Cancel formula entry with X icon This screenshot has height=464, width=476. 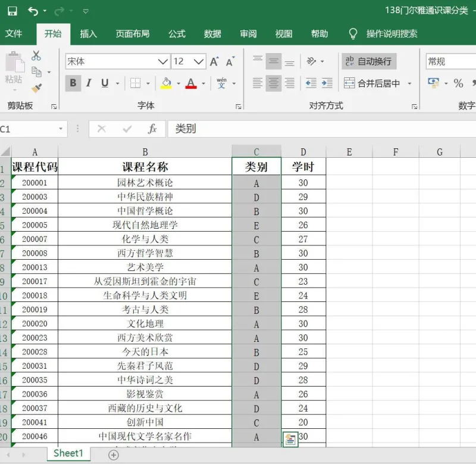coord(102,129)
